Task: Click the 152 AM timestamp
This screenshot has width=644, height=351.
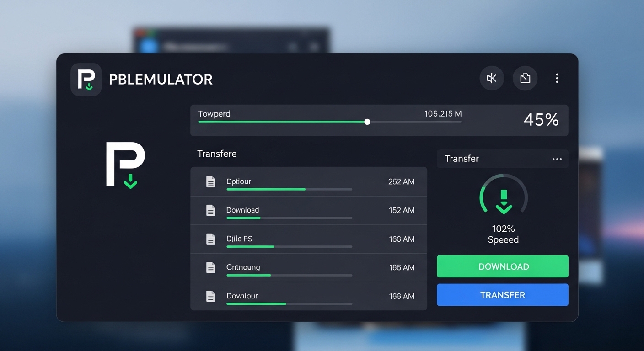Action: coord(401,210)
